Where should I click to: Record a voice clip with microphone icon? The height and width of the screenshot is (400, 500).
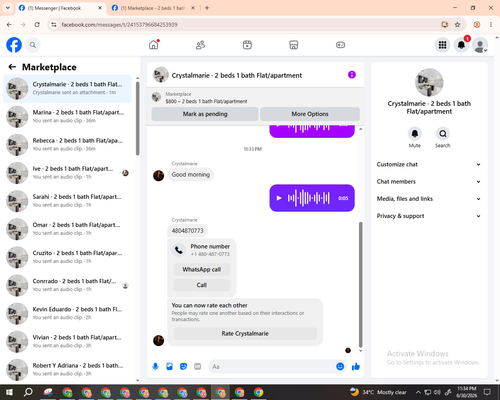[x=155, y=367]
